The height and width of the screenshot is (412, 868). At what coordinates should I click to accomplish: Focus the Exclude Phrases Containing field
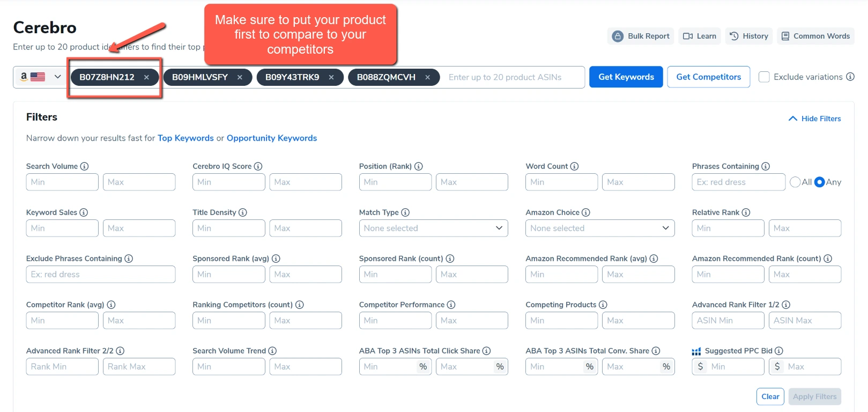click(x=101, y=274)
